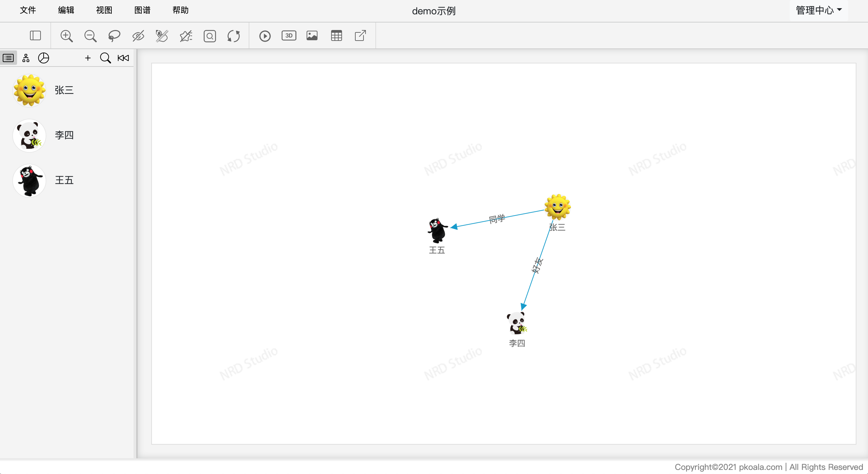
Task: Toggle the sidebar panel visibility
Action: tap(35, 36)
